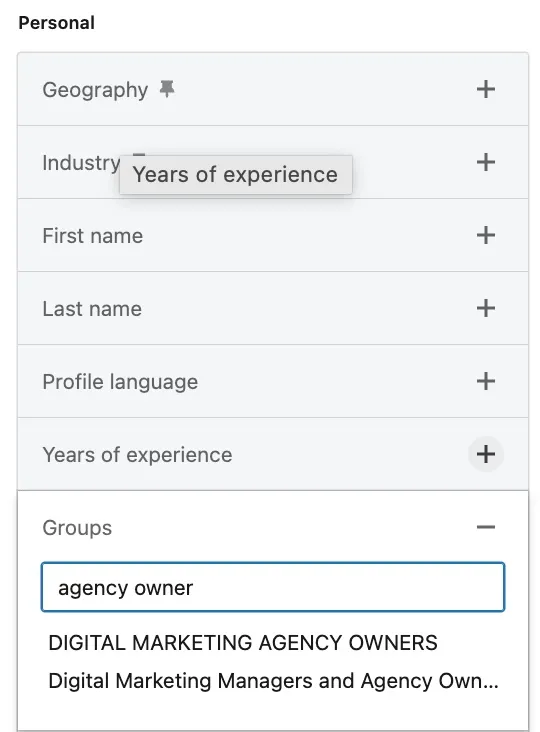Click the pin icon beside Geography
Screen dimensions: 540x732
167,88
